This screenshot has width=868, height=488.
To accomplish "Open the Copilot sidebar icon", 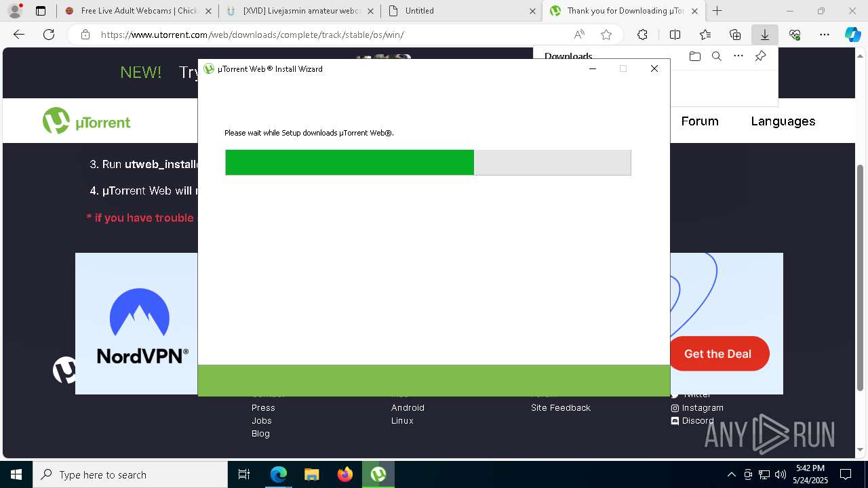I will pyautogui.click(x=852, y=35).
